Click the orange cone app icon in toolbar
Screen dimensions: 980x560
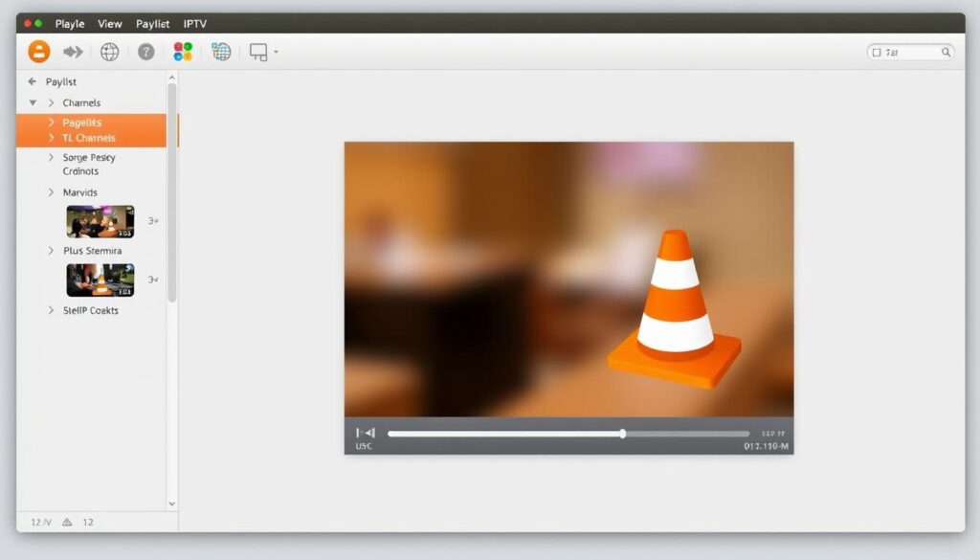tap(37, 52)
